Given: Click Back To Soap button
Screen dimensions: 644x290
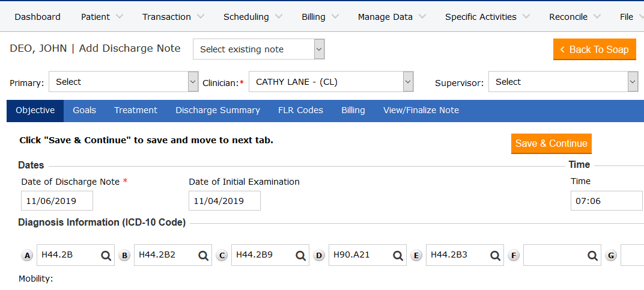Looking at the screenshot, I should pos(594,49).
